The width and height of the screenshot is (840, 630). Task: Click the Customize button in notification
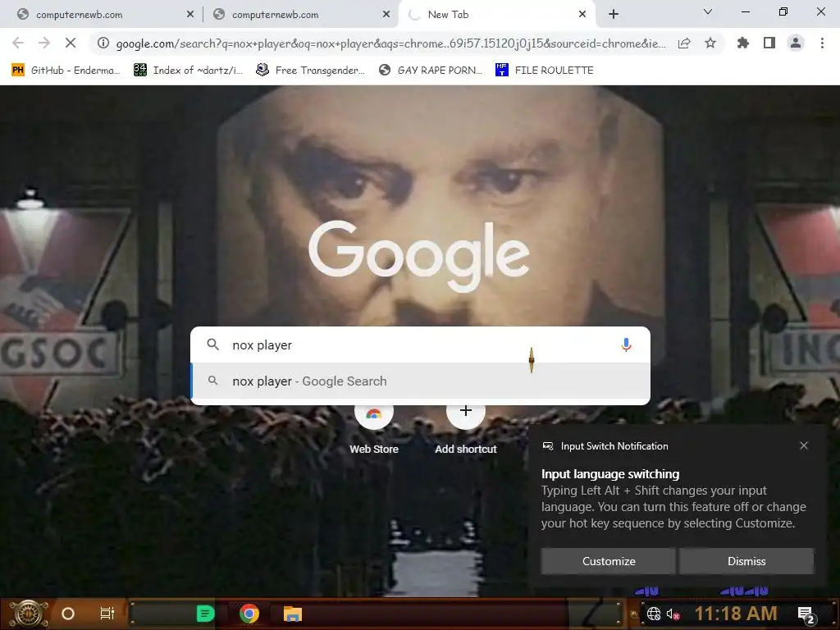pos(609,561)
